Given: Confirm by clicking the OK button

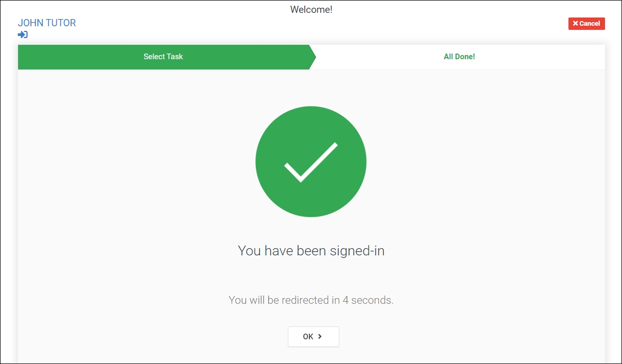Looking at the screenshot, I should point(314,337).
